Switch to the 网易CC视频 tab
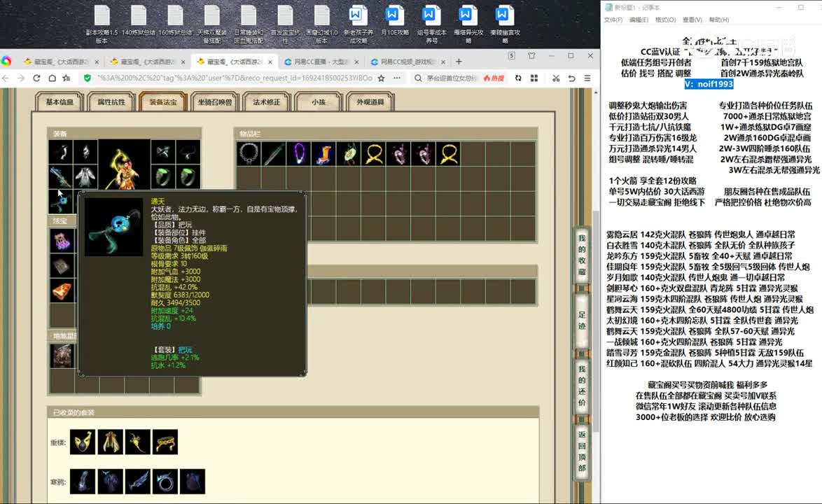The image size is (822, 504). click(x=407, y=62)
